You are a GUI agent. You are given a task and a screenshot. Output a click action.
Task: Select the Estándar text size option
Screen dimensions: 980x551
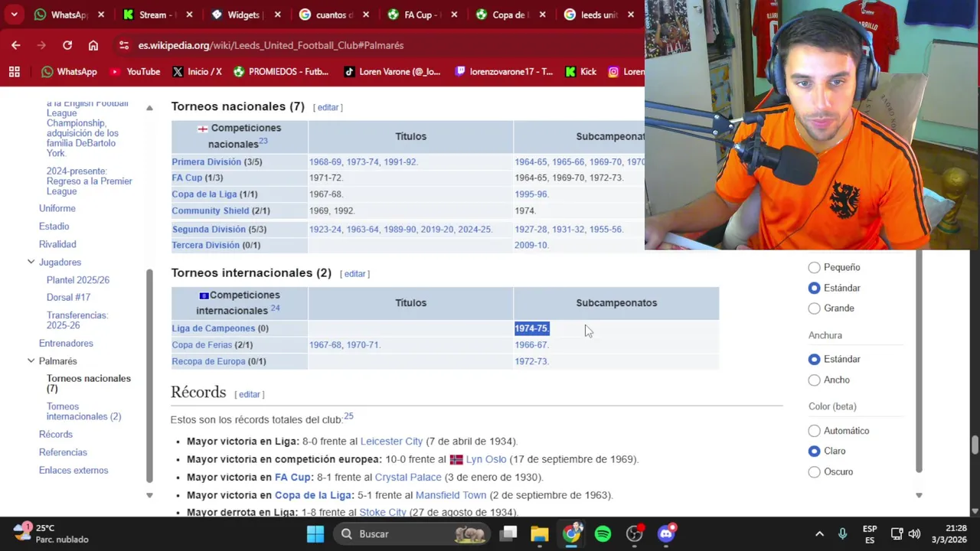click(x=815, y=288)
